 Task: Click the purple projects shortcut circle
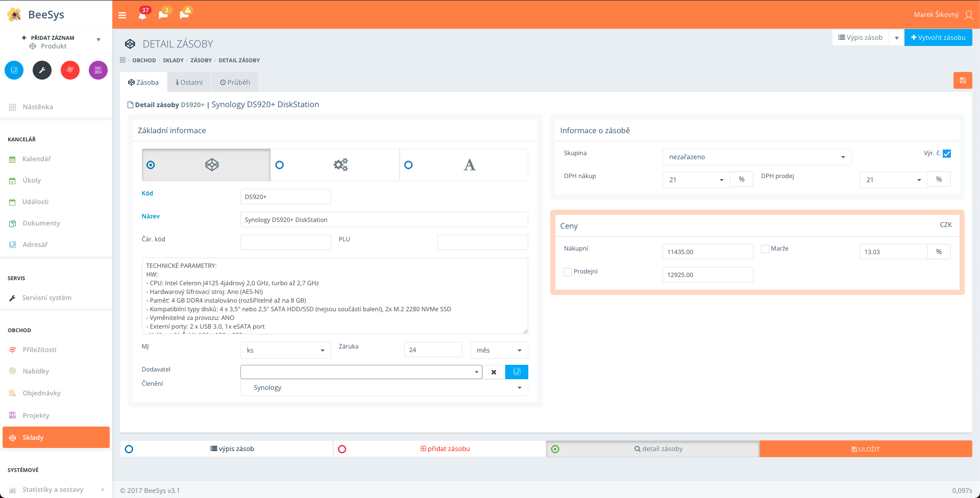pyautogui.click(x=99, y=70)
